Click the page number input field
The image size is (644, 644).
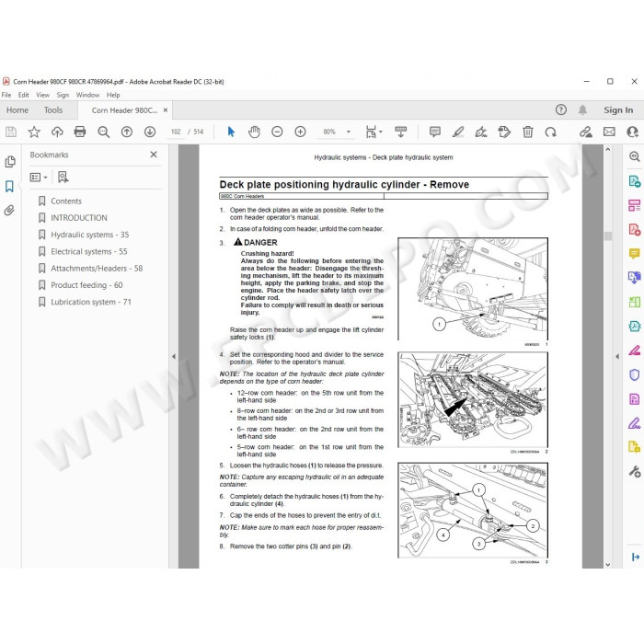176,132
